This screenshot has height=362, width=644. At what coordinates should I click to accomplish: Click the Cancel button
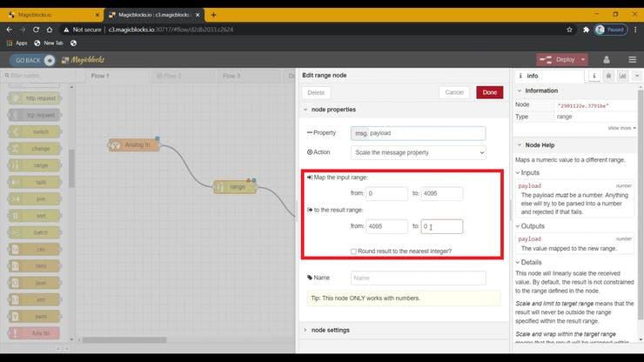[454, 92]
